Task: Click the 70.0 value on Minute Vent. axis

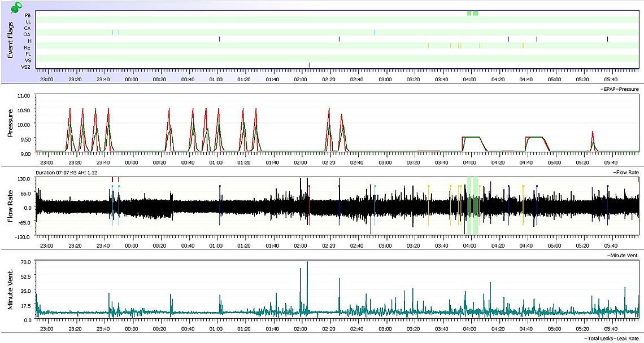Action: coord(26,261)
